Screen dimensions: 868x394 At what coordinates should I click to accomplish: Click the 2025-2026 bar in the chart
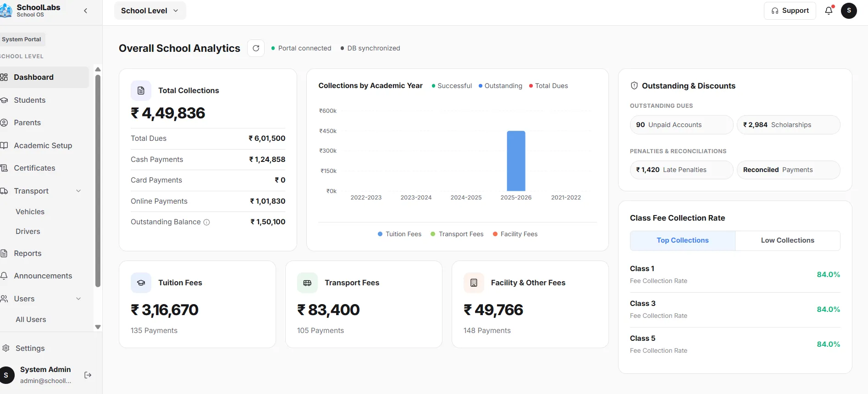coord(516,161)
